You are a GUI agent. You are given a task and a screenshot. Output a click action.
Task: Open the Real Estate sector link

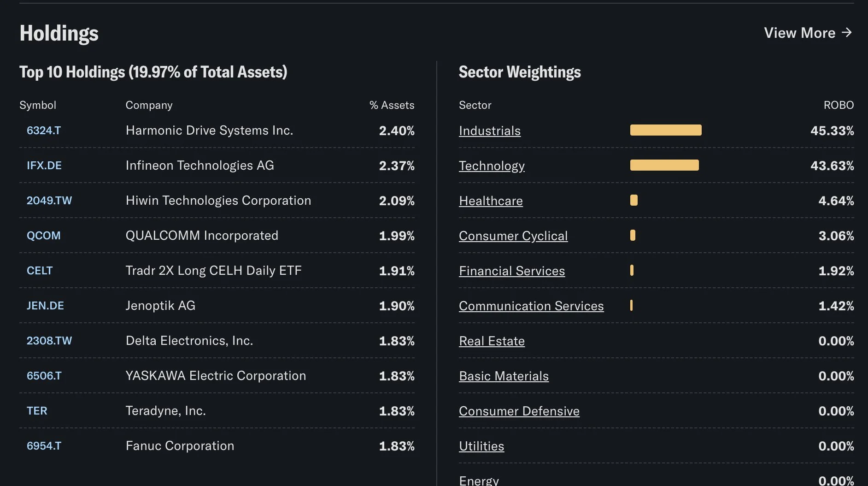pyautogui.click(x=492, y=341)
